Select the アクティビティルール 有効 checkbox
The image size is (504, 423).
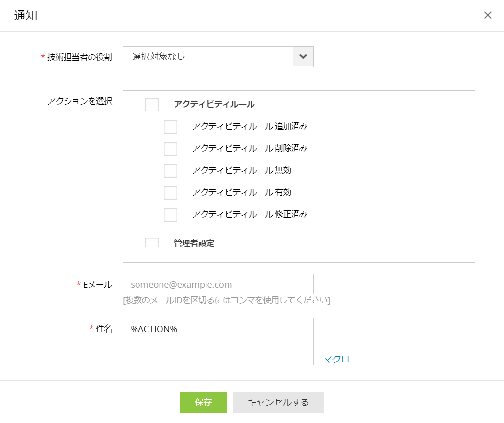(170, 193)
